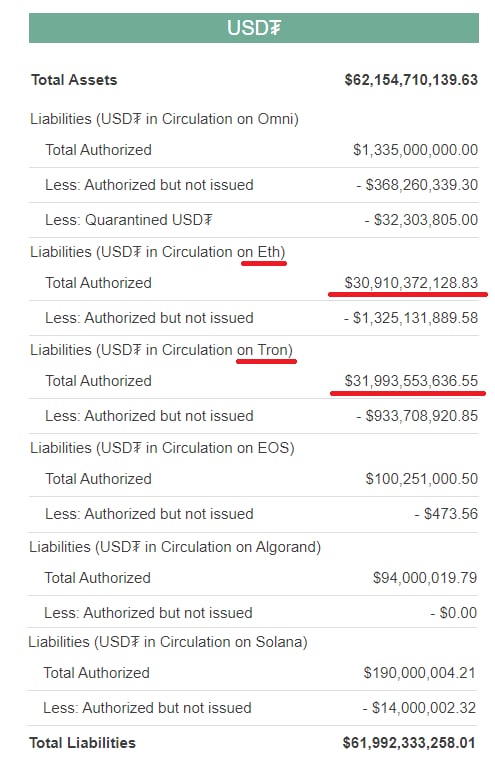The height and width of the screenshot is (769, 495).
Task: Click Eth unissued amount $1,325,131,889.58
Action: point(411,318)
